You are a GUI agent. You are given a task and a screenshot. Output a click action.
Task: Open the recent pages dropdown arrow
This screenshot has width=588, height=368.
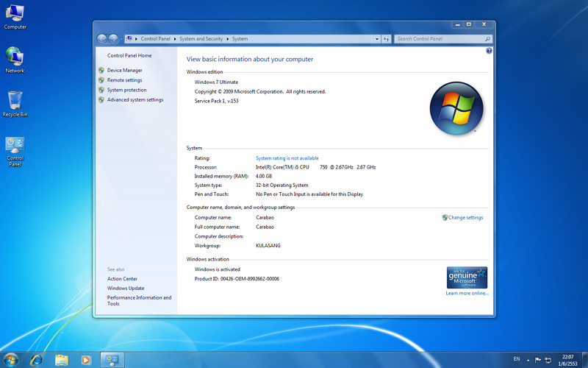click(x=121, y=39)
